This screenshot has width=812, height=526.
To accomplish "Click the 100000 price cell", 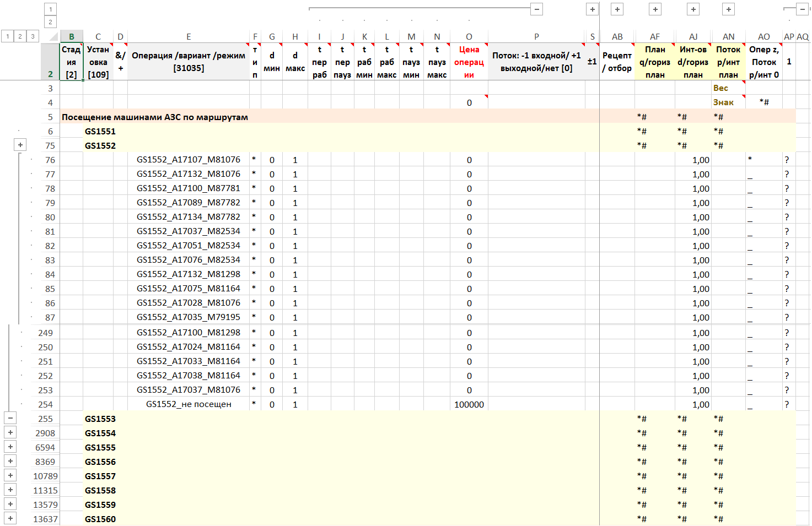I will coord(469,404).
